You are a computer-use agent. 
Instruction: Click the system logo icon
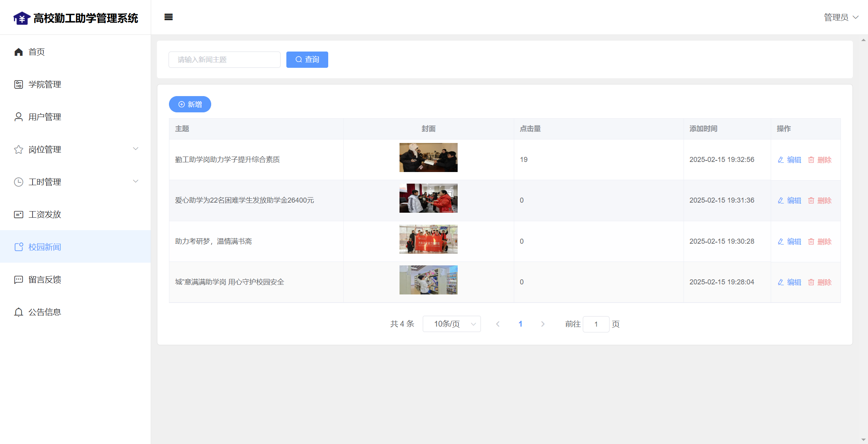[22, 18]
